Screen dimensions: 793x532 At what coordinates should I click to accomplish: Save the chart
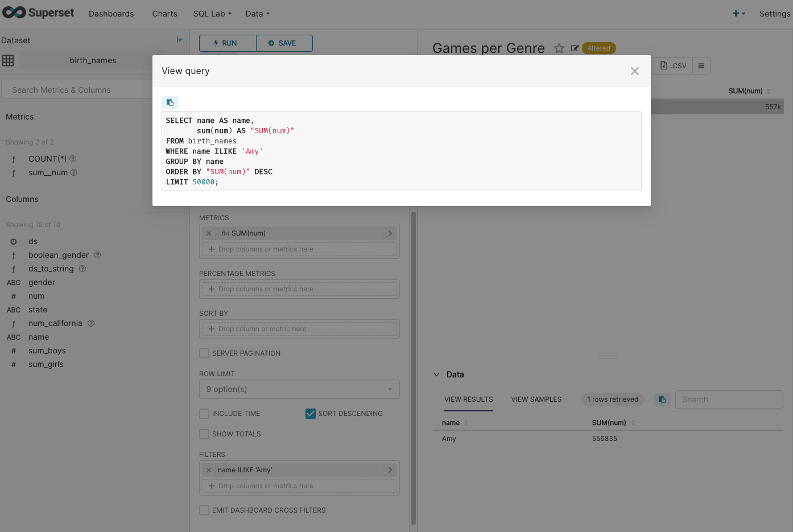tap(284, 43)
